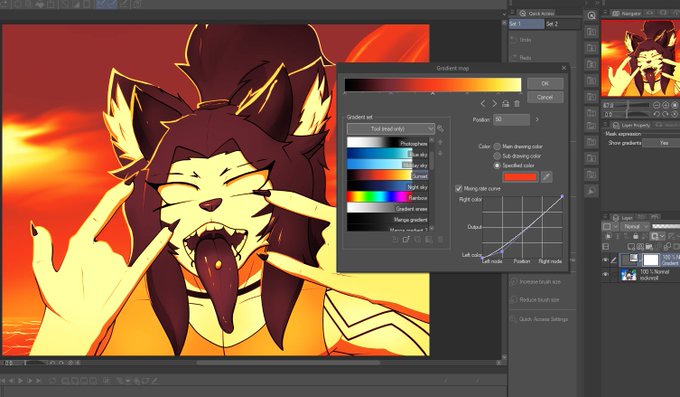The height and width of the screenshot is (397, 680).
Task: Click the Layer Property panel icon
Action: coord(616,125)
